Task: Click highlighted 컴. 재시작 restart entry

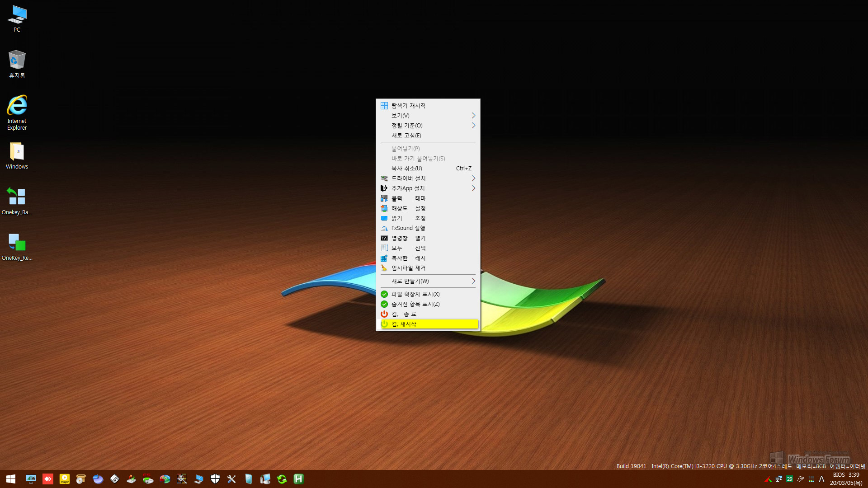Action: click(x=428, y=324)
